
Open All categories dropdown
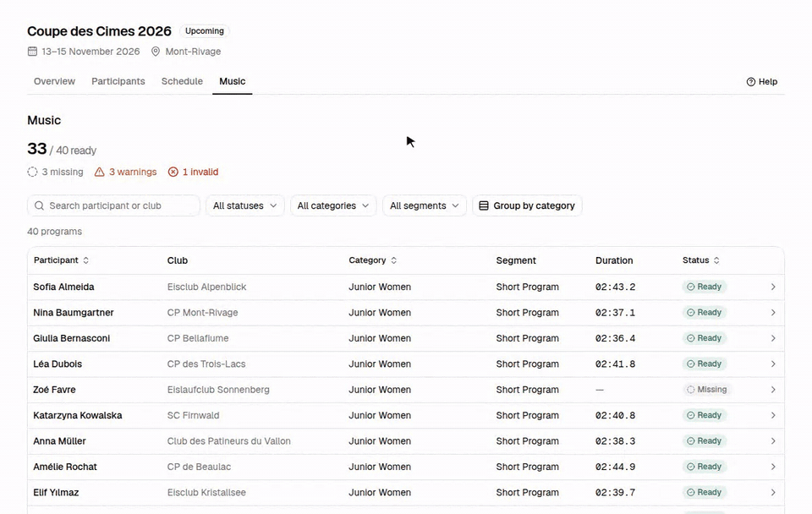(x=333, y=205)
